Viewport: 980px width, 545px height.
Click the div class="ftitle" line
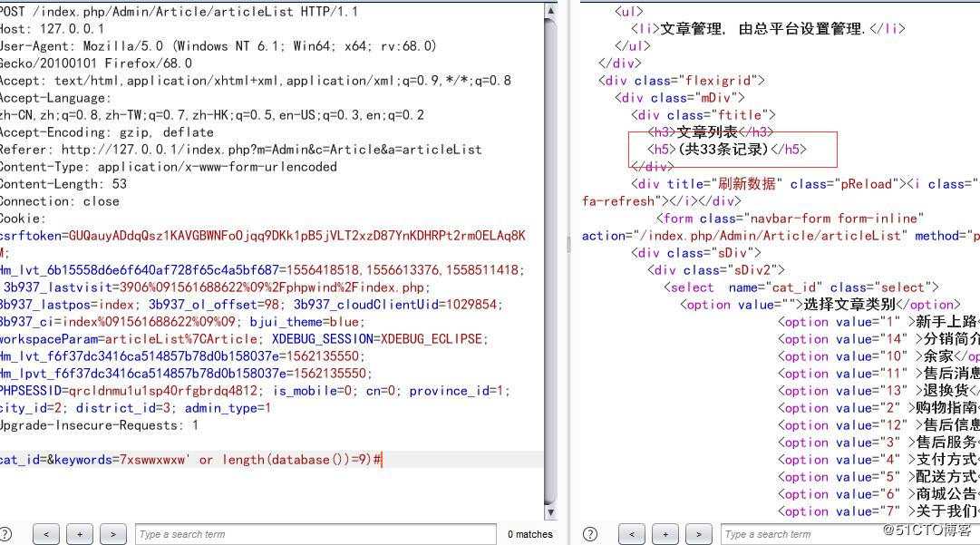pyautogui.click(x=703, y=115)
